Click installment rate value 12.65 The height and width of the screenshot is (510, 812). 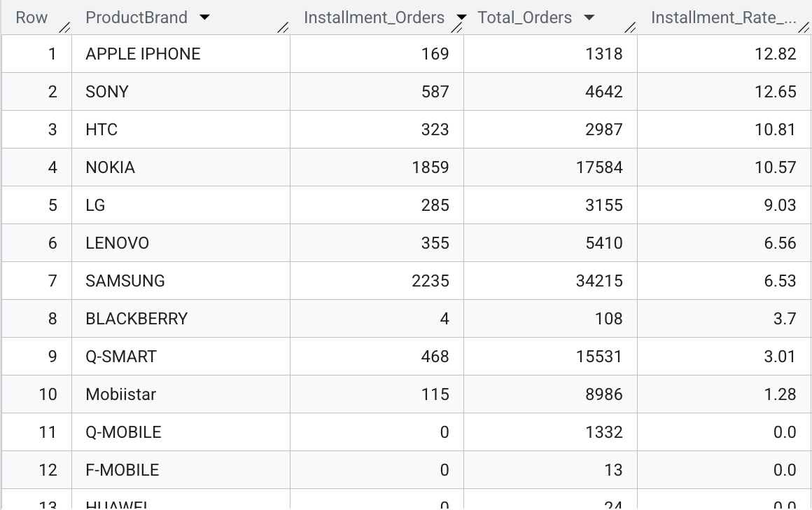[x=775, y=92]
